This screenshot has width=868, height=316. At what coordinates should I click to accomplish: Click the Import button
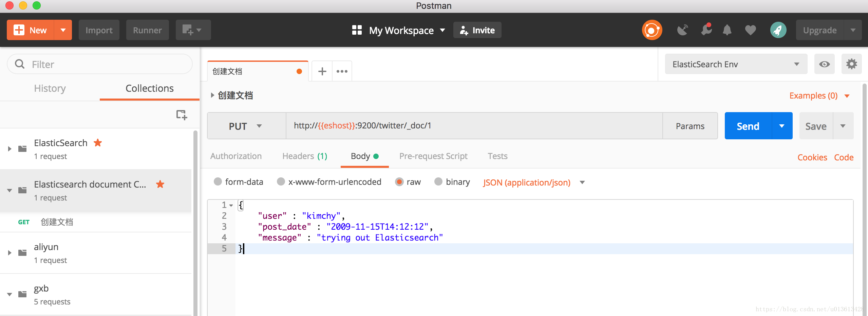click(99, 30)
